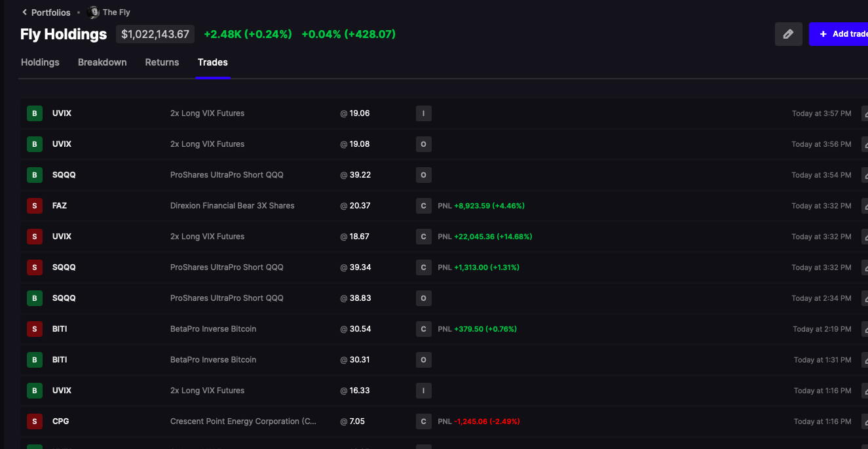Click S badge on CPG trade
The width and height of the screenshot is (868, 449).
[35, 421]
